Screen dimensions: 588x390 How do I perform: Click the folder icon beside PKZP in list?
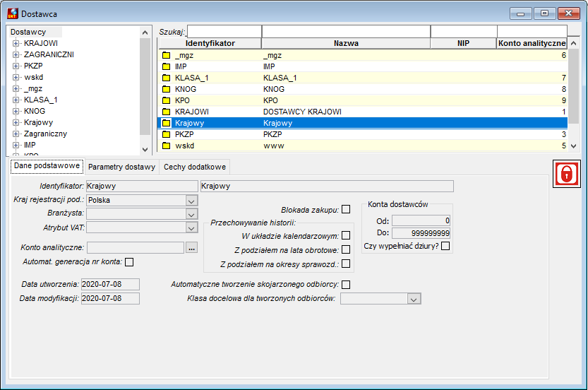(166, 134)
